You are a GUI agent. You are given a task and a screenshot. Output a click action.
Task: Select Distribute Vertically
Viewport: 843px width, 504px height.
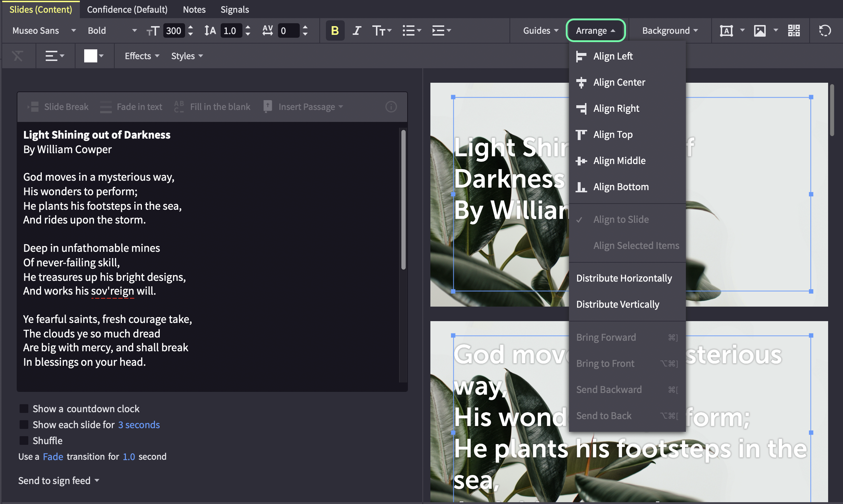pos(627,304)
